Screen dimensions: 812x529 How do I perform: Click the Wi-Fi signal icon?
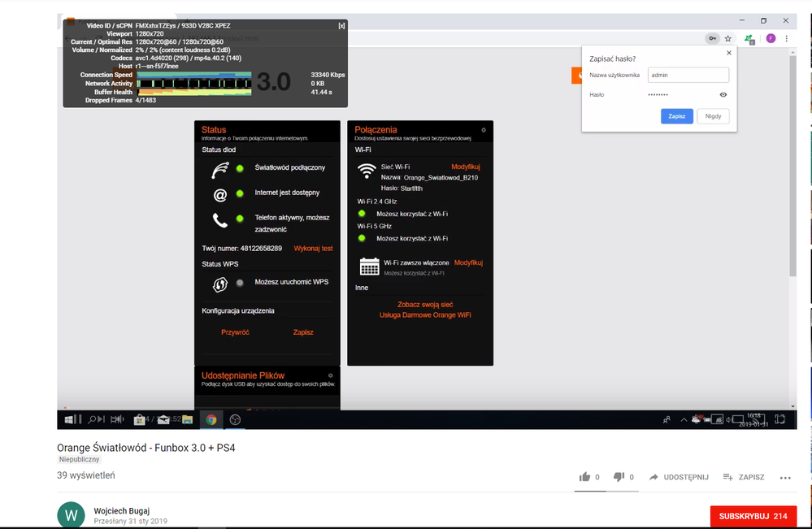coord(367,171)
